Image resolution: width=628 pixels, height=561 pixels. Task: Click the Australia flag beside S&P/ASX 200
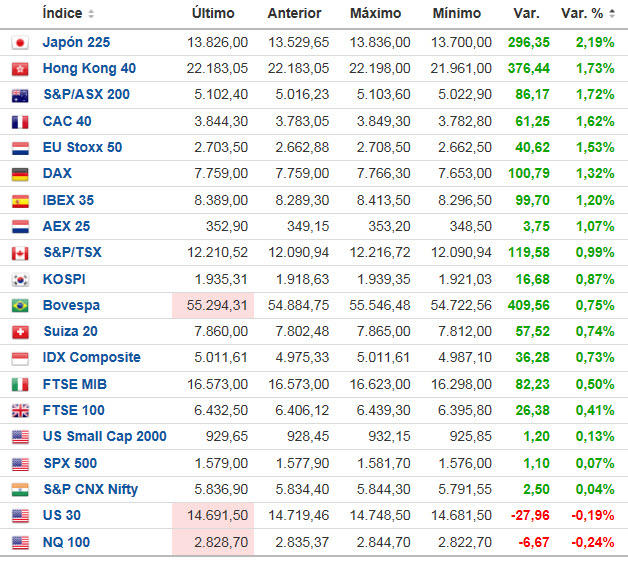click(x=19, y=95)
